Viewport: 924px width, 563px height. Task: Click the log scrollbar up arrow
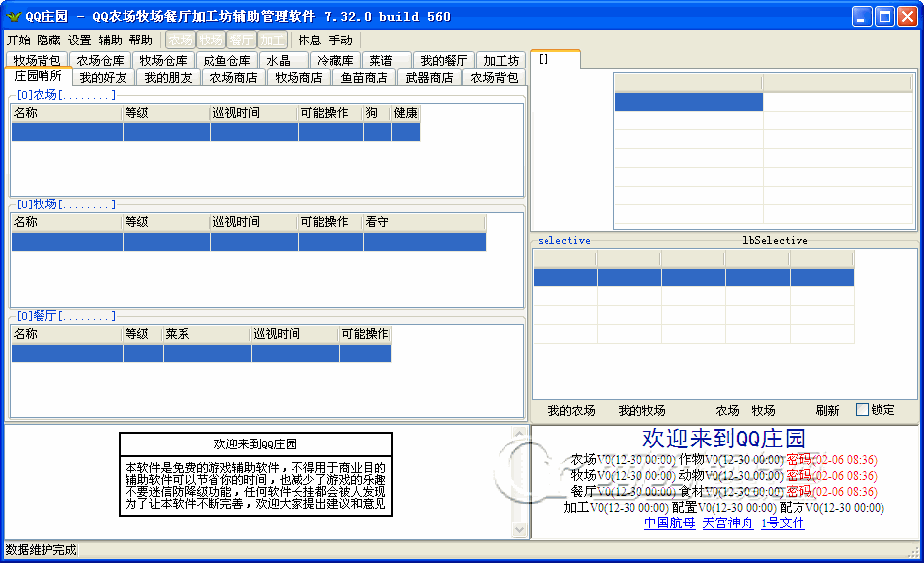(519, 434)
